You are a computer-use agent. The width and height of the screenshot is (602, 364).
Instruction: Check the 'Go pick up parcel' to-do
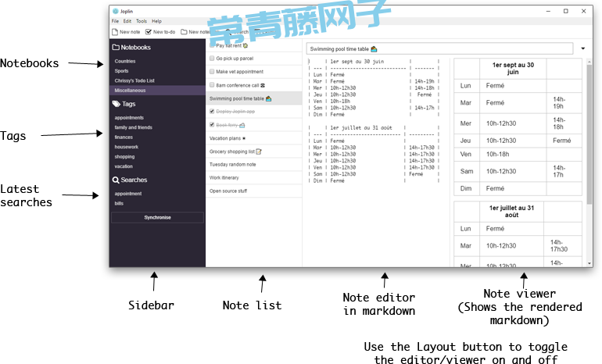pyautogui.click(x=212, y=59)
